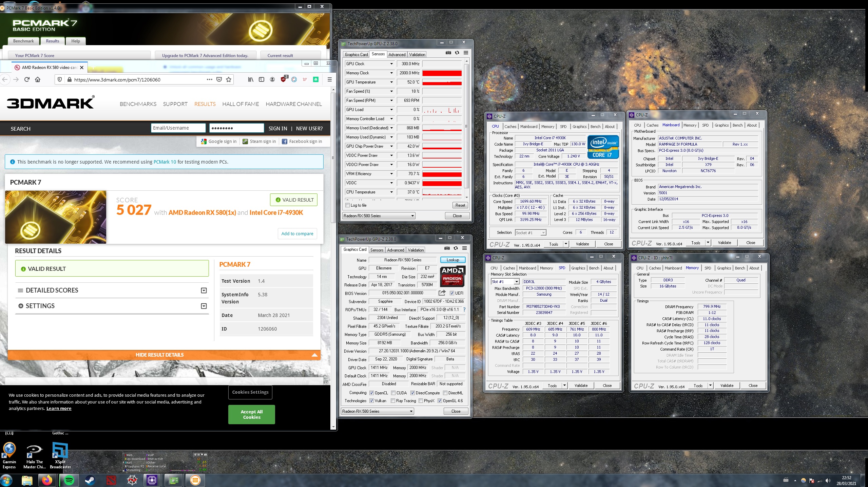Click the Firefox reload page icon

pyautogui.click(x=27, y=79)
